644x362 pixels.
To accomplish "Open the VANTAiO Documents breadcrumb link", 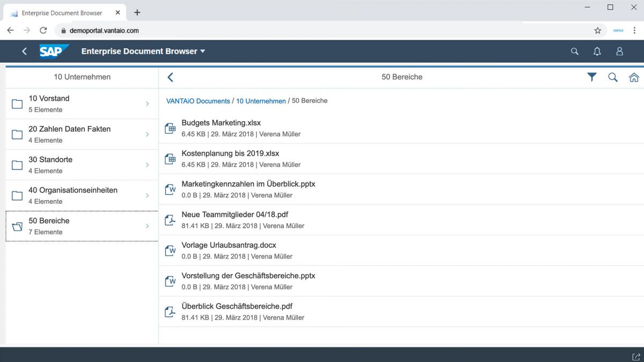I will click(x=198, y=101).
